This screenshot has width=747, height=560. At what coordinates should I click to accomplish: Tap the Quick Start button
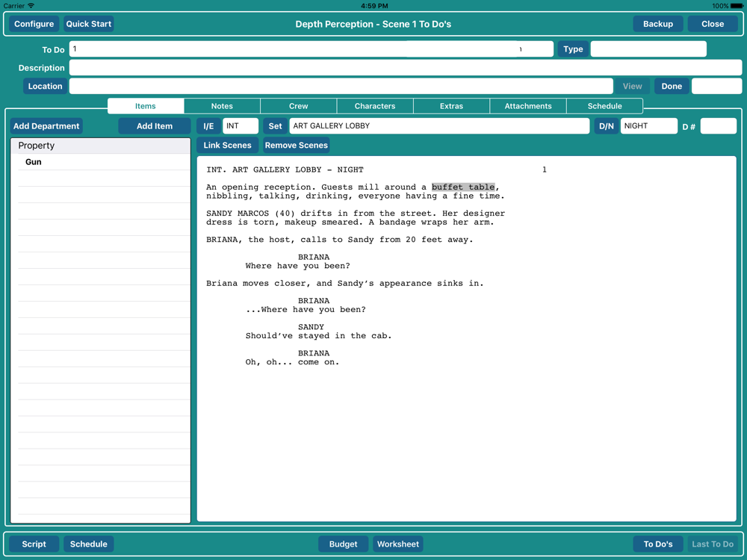point(89,24)
